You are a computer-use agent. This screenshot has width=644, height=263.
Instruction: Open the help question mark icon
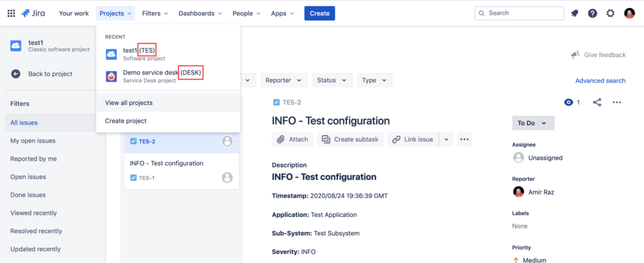(x=592, y=13)
